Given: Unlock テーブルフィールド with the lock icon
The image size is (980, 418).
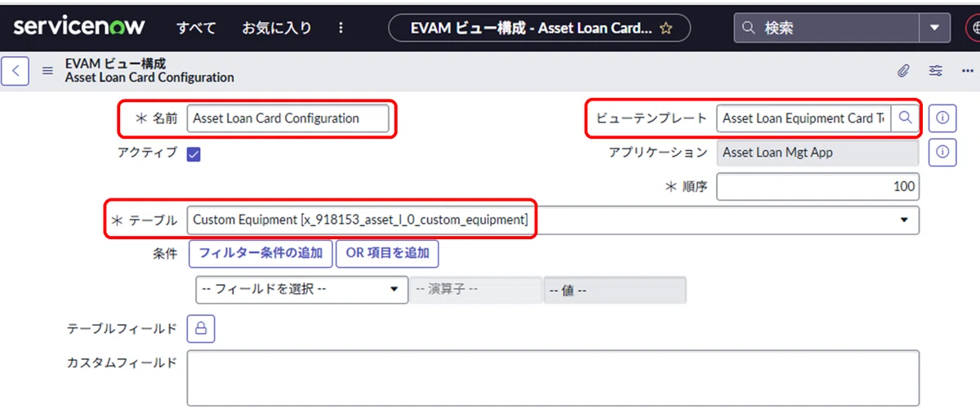Looking at the screenshot, I should 201,329.
